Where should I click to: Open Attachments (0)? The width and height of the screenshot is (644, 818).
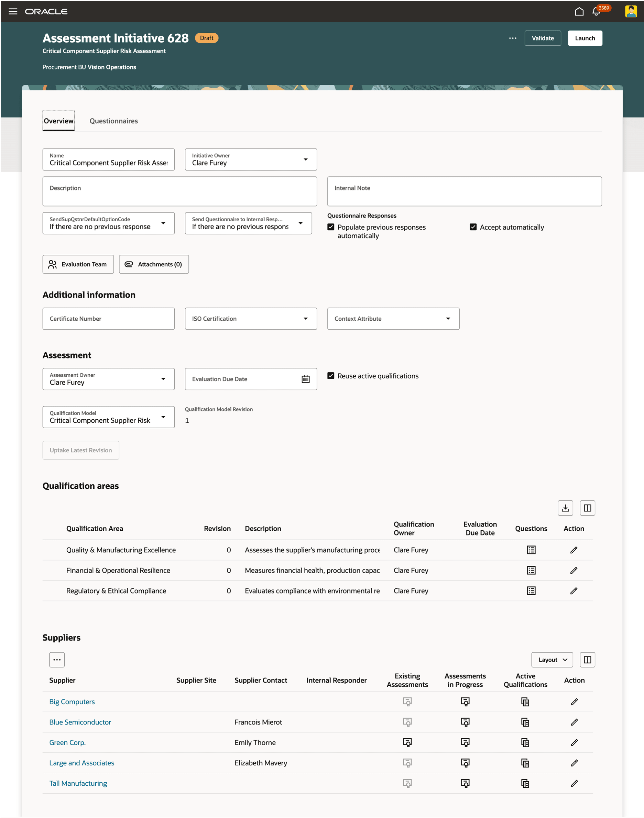154,264
